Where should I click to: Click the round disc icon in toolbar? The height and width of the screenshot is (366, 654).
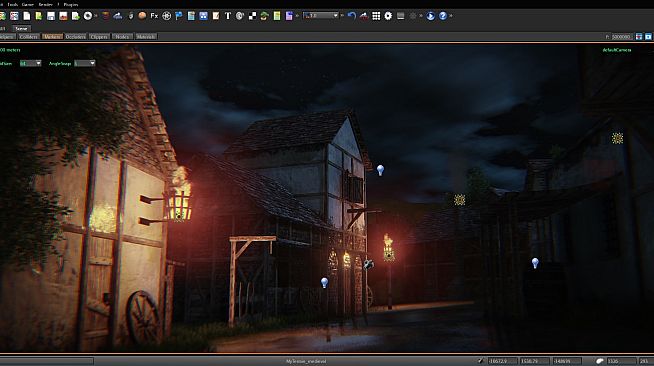pos(88,16)
